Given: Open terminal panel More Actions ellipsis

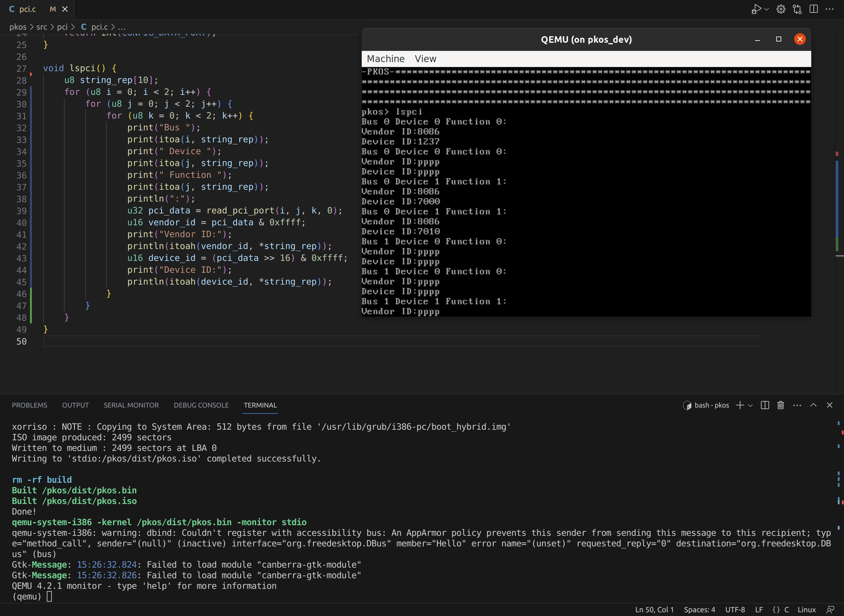Looking at the screenshot, I should point(797,405).
